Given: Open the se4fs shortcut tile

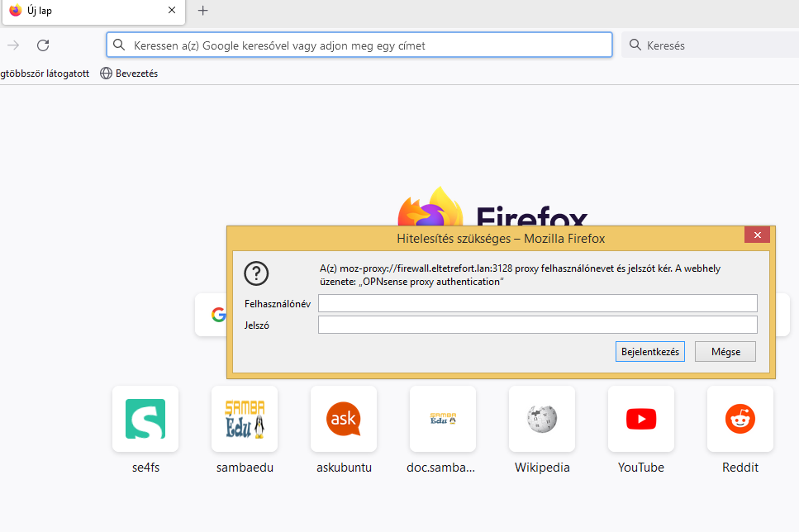Looking at the screenshot, I should tap(145, 419).
